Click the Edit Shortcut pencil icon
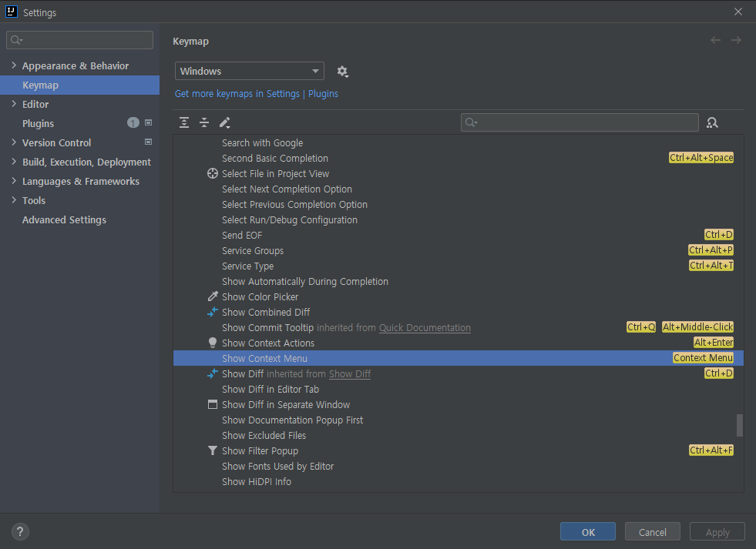 [x=225, y=122]
